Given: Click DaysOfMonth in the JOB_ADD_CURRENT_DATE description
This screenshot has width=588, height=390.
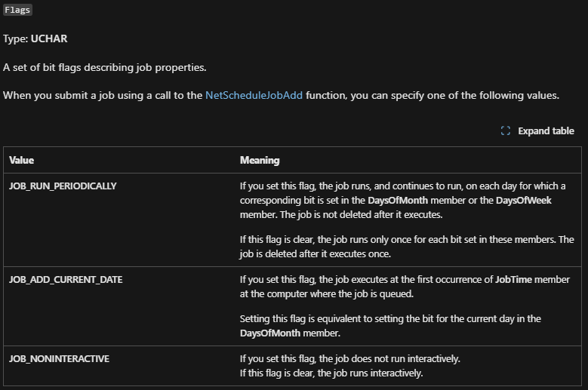Looking at the screenshot, I should [269, 333].
